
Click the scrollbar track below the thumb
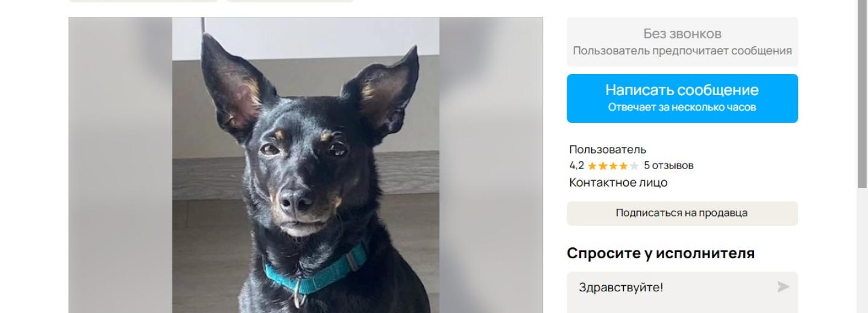click(863, 250)
